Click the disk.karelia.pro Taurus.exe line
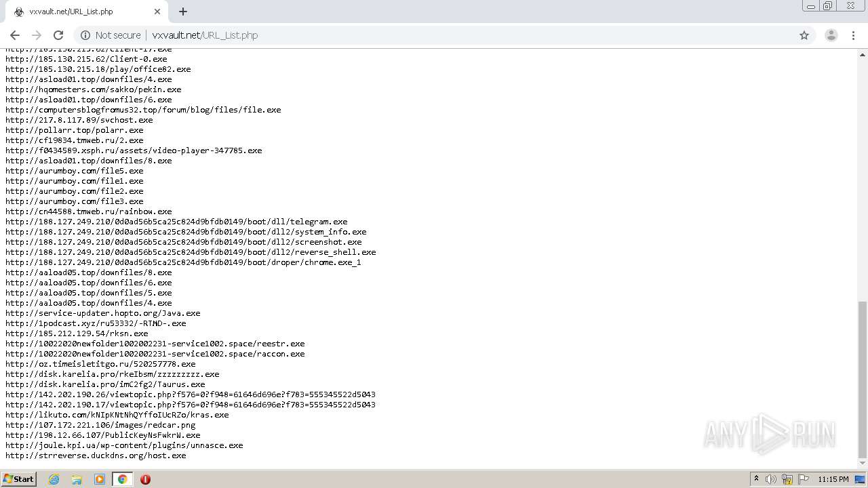 (105, 384)
